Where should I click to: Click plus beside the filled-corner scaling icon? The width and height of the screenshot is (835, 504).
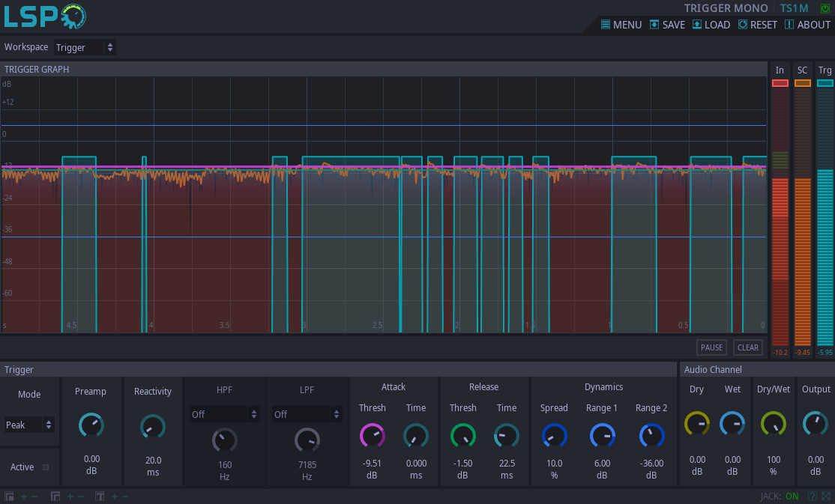pyautogui.click(x=24, y=497)
